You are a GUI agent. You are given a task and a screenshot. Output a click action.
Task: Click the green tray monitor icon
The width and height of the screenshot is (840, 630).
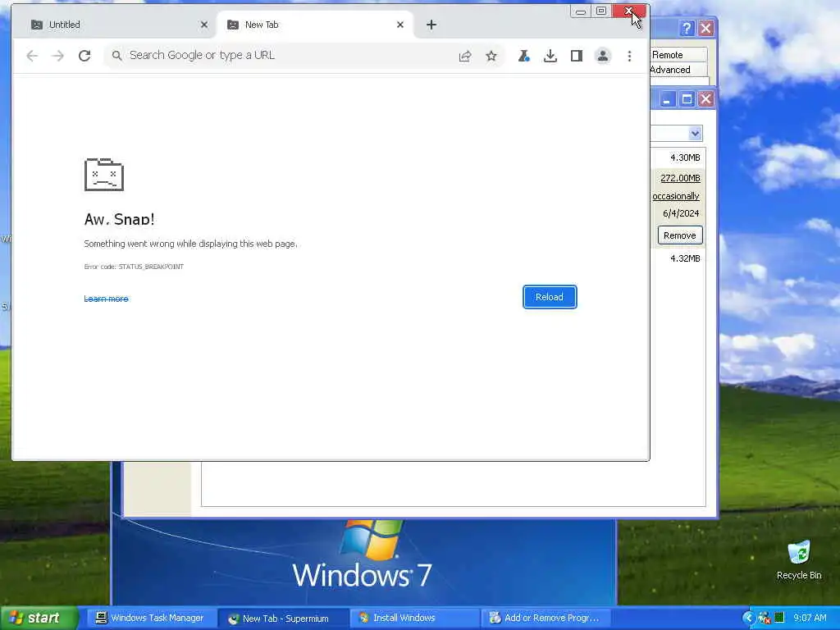pyautogui.click(x=779, y=619)
